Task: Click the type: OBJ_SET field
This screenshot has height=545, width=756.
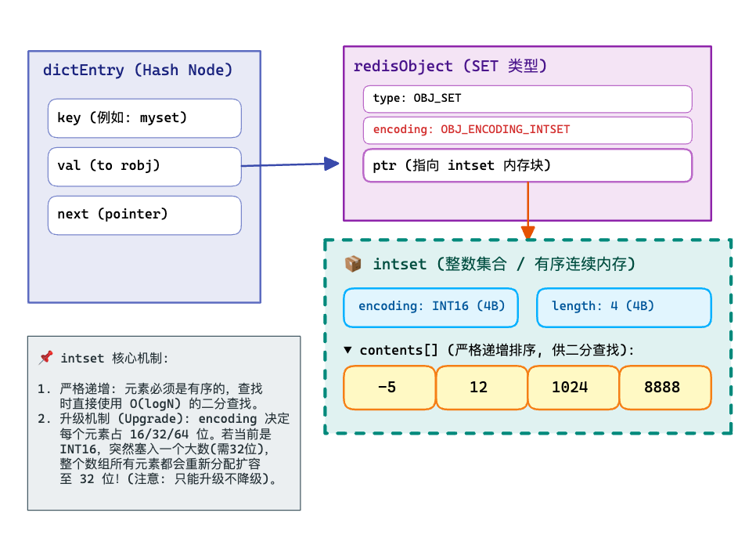Action: pos(527,99)
